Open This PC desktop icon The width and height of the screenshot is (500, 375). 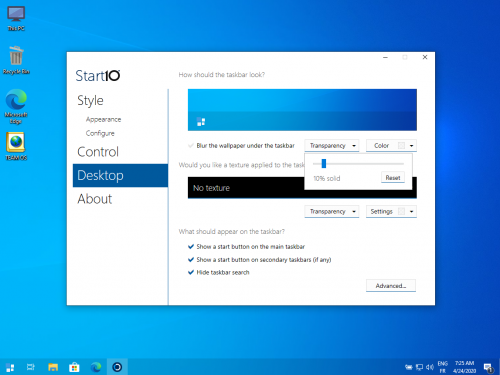tap(16, 18)
